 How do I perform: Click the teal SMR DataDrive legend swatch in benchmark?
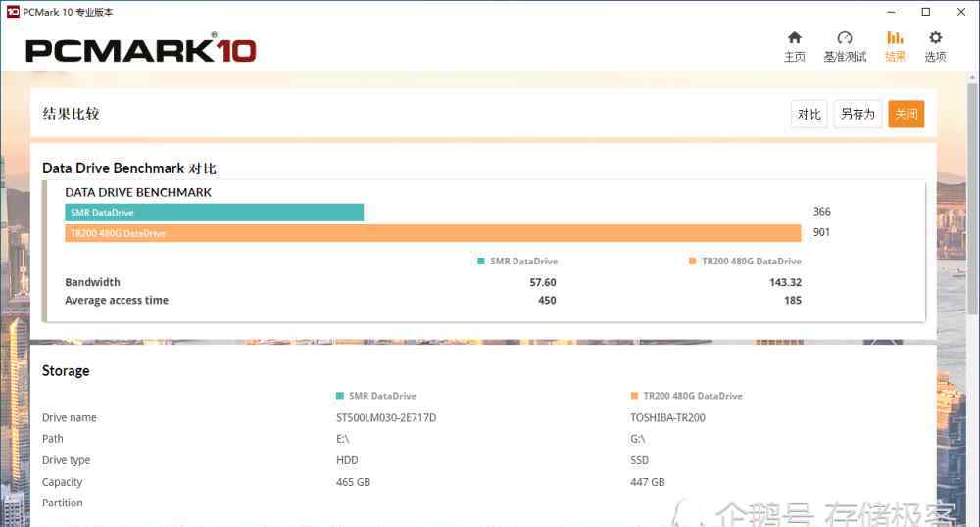pos(480,261)
